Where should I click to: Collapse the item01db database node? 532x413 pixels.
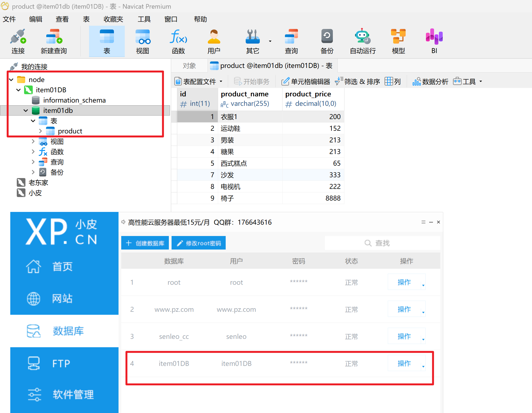(26, 110)
